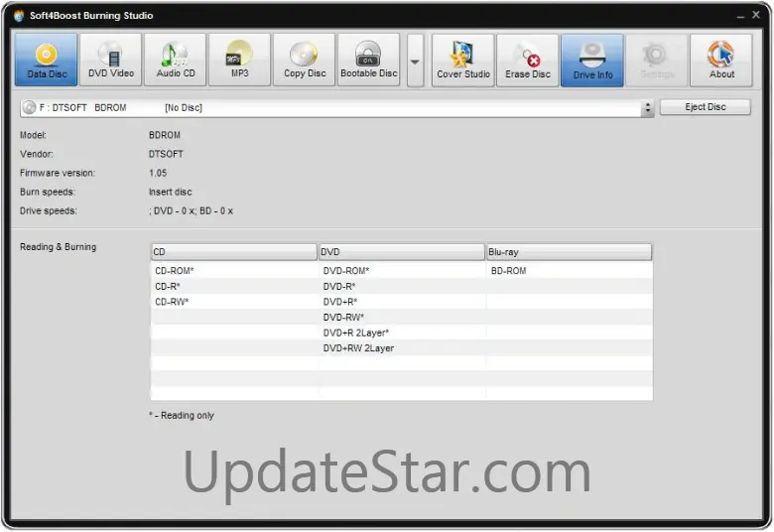Click the Vendor value DTSOFT
The height and width of the screenshot is (532, 774).
[x=166, y=154]
